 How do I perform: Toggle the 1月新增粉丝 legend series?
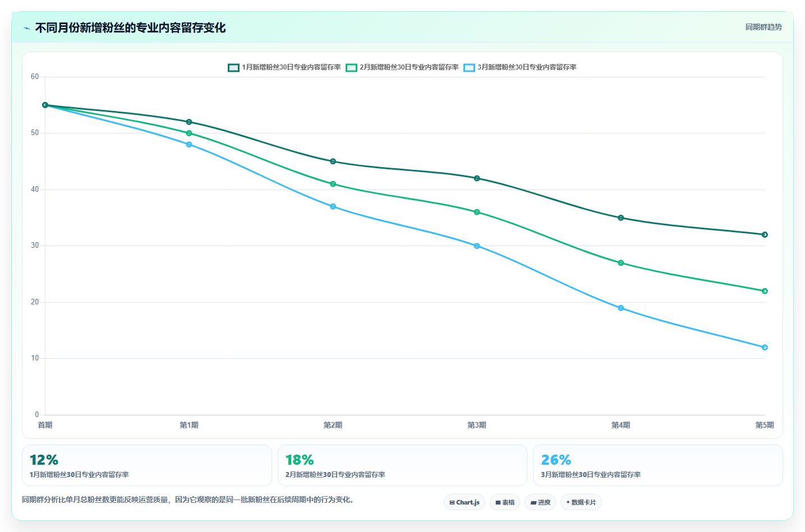coord(284,67)
